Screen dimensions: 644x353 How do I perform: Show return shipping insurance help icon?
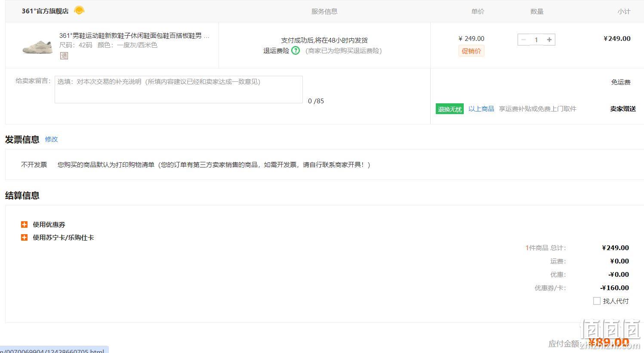tap(296, 50)
